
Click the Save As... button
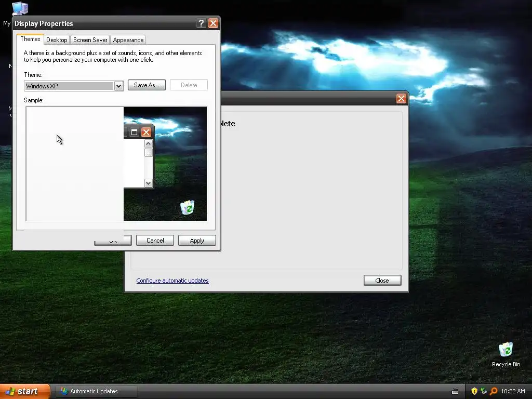click(x=147, y=85)
